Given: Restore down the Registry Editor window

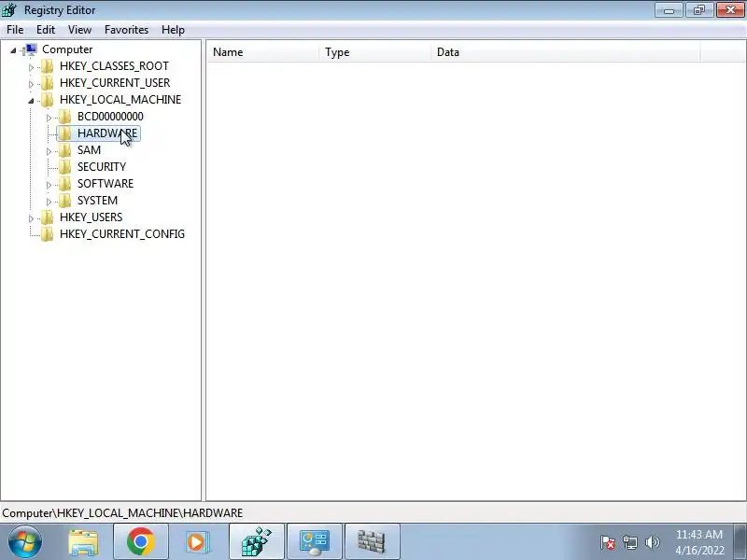Looking at the screenshot, I should 698,10.
